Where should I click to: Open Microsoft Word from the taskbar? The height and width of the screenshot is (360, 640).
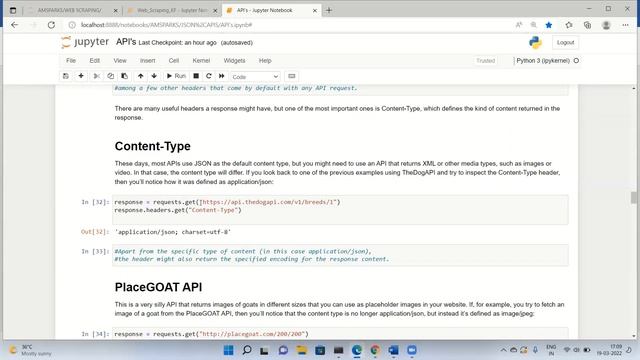pos(393,350)
